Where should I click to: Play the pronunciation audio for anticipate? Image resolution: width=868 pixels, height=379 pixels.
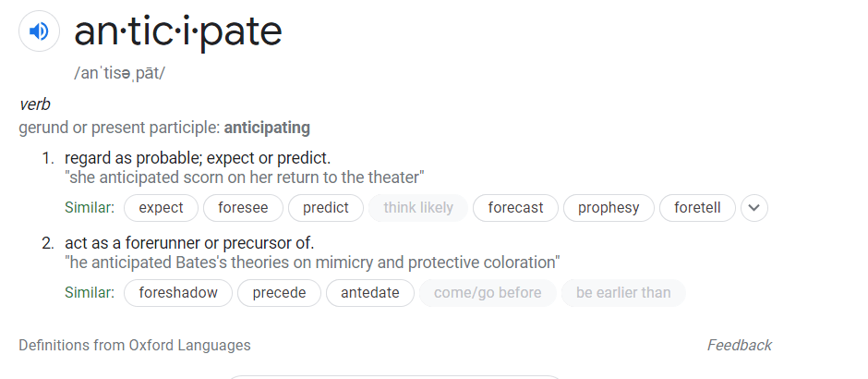pyautogui.click(x=38, y=32)
